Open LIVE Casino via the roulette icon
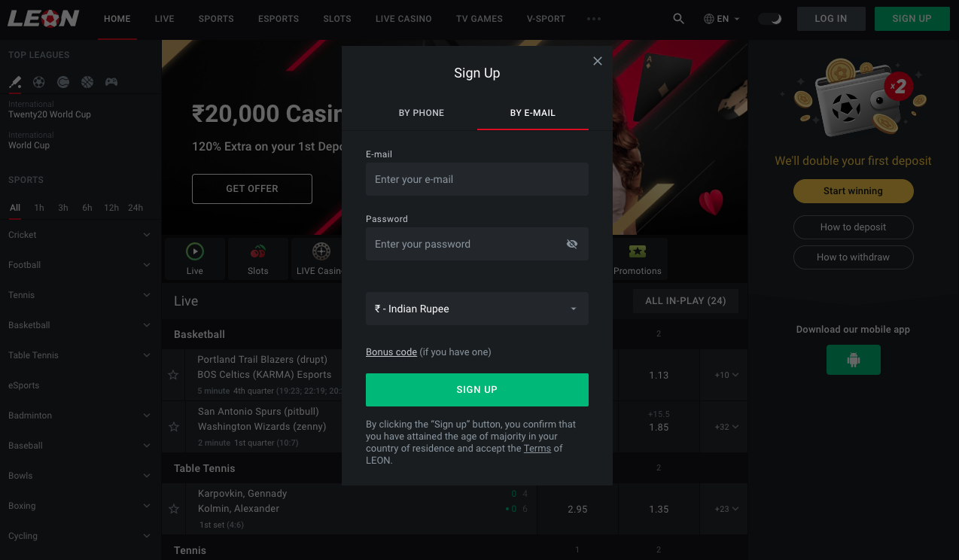The height and width of the screenshot is (560, 959). click(x=321, y=252)
